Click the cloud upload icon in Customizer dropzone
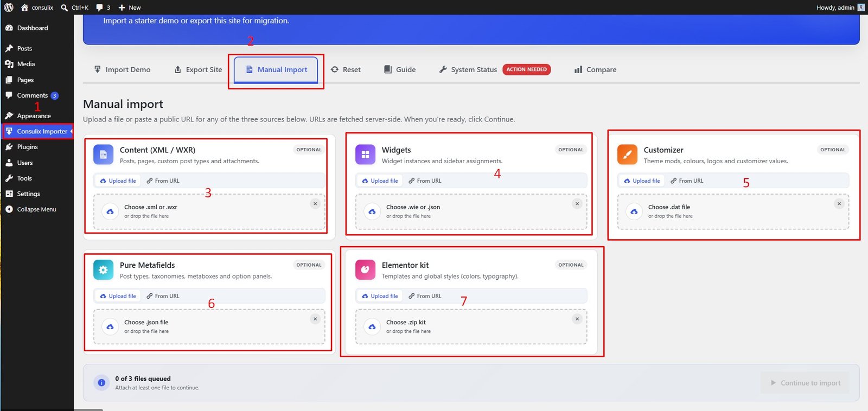Image resolution: width=868 pixels, height=411 pixels. pos(634,211)
